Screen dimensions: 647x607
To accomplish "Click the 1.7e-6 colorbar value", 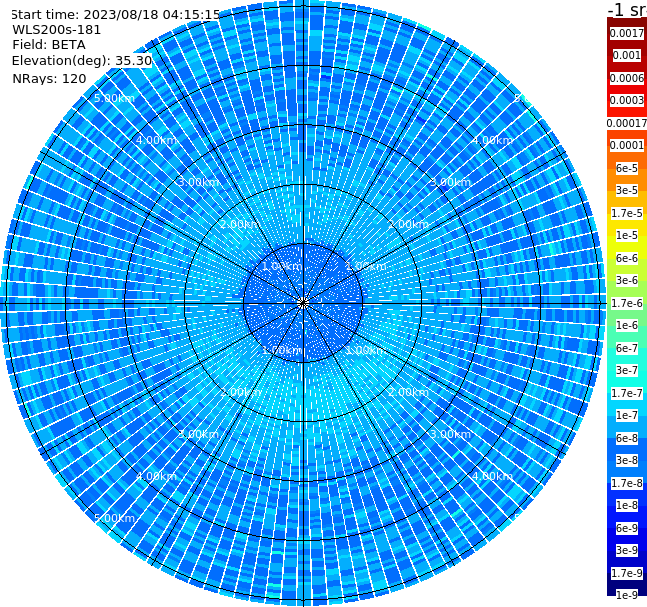I will coord(627,303).
